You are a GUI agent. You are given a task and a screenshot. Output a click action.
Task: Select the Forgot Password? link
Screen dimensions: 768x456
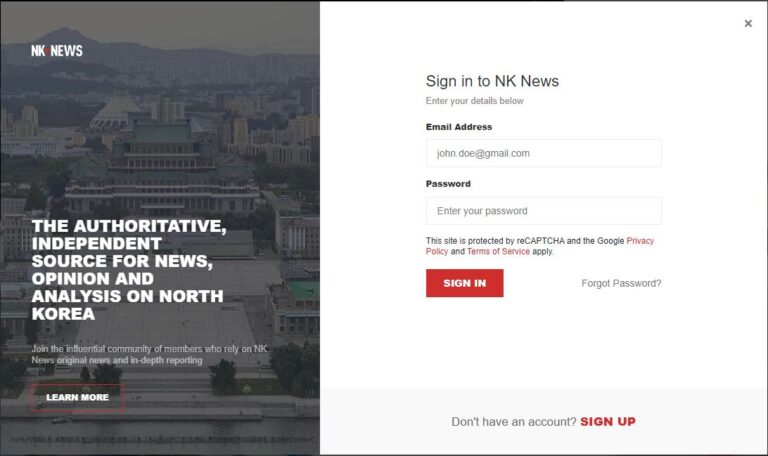621,283
